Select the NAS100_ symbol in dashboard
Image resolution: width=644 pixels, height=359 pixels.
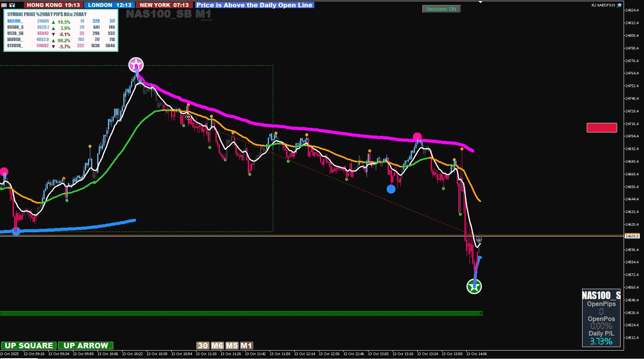[15, 21]
